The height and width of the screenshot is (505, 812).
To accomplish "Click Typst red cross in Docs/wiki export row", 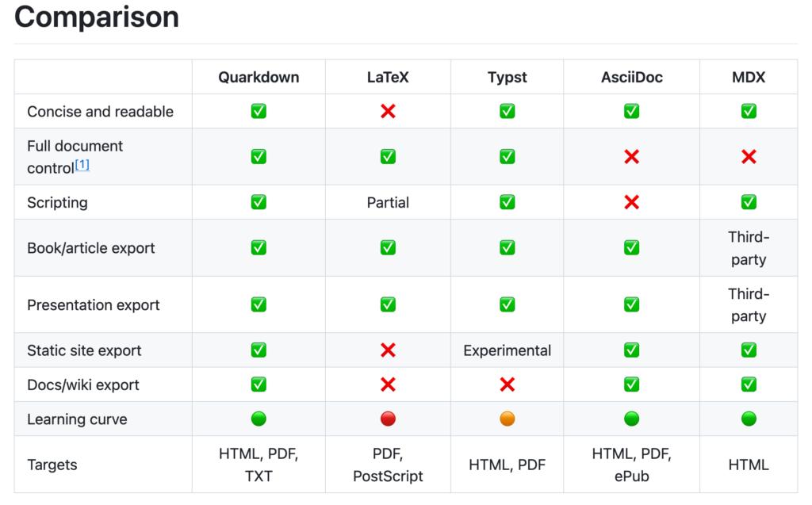I will (507, 384).
